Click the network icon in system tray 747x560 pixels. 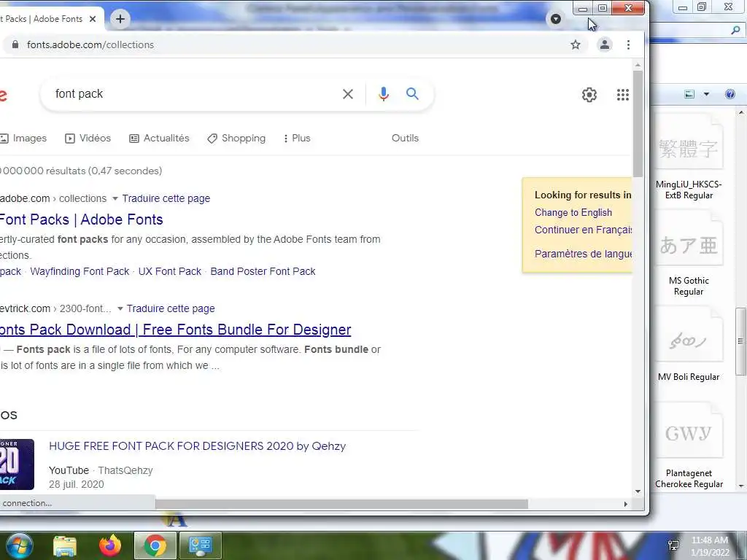pos(673,545)
